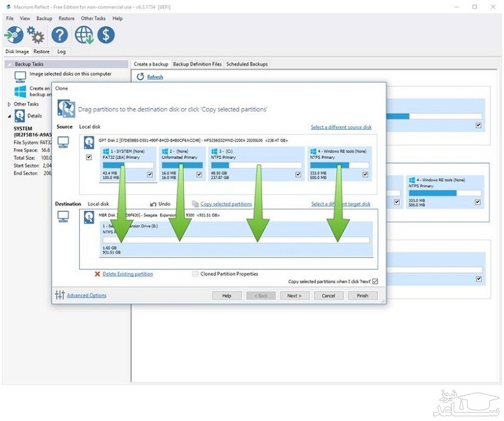
Task: Click 'Select a different source disk' link
Action: (341, 127)
